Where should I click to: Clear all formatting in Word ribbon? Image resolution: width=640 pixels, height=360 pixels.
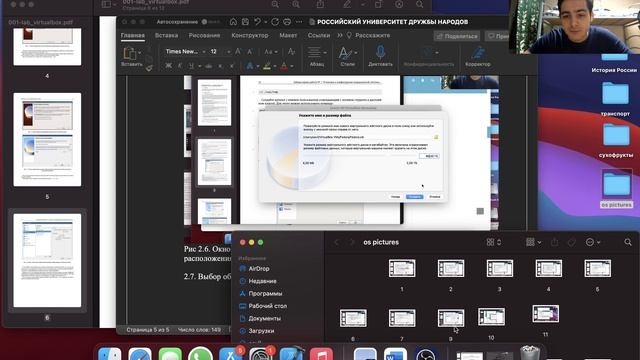click(x=291, y=51)
